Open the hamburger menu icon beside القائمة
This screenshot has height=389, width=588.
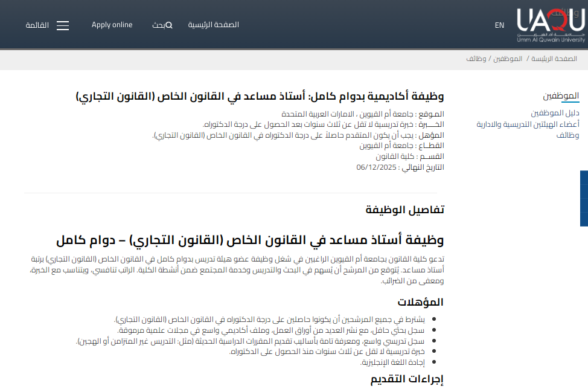coord(63,25)
